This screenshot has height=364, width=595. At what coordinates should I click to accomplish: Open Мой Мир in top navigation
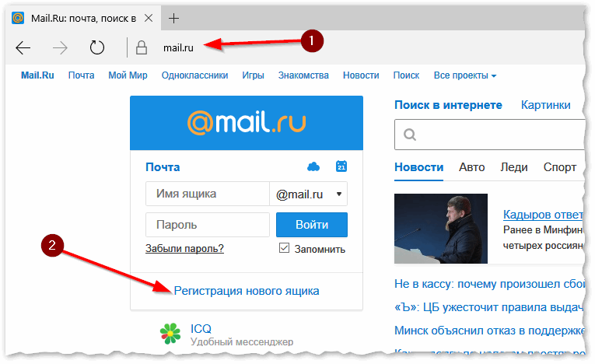point(128,75)
